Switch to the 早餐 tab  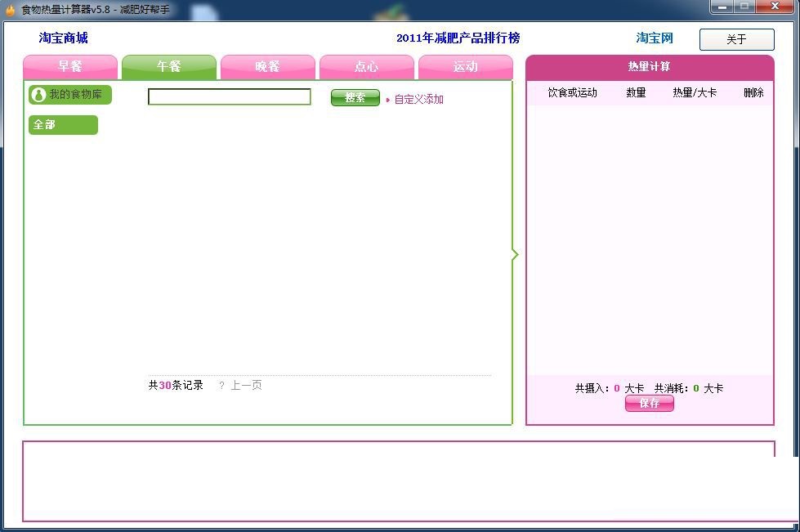pos(70,67)
